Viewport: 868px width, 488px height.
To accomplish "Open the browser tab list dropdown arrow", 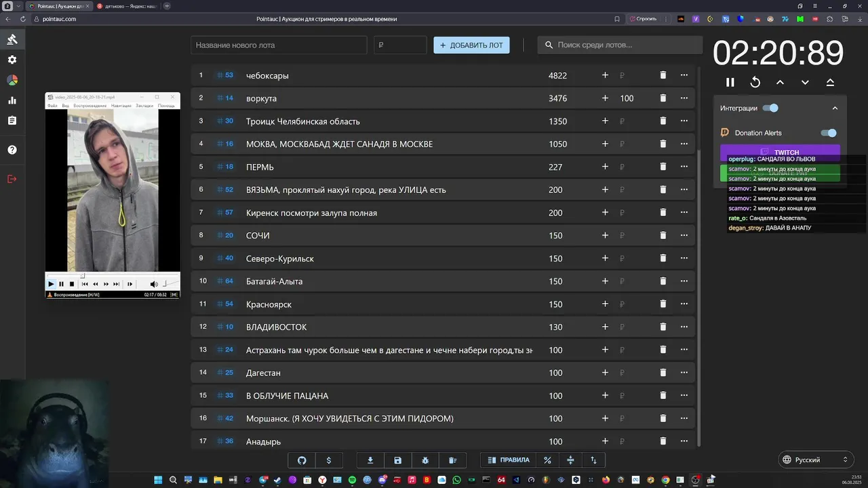I will pyautogui.click(x=18, y=6).
